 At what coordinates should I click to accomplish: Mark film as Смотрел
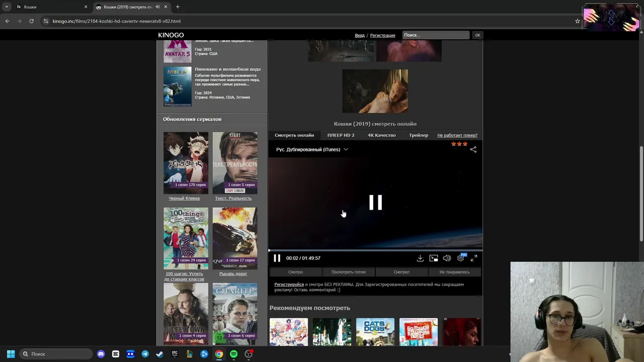pos(401,272)
